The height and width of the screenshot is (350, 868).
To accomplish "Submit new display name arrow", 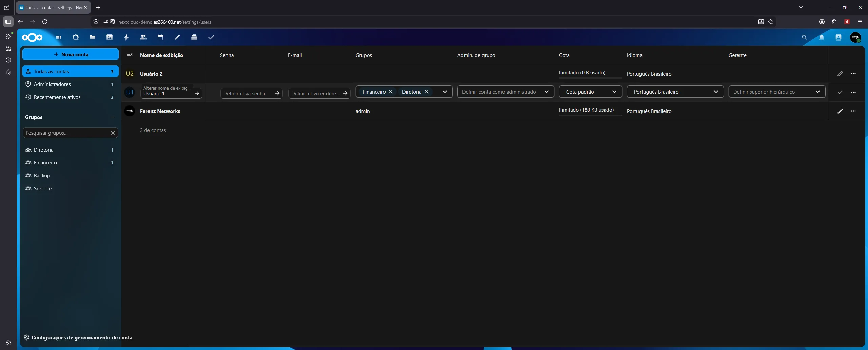I will 197,93.
